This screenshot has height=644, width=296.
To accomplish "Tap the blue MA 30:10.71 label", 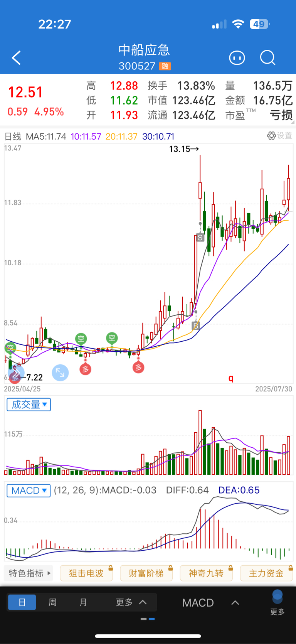I will (x=158, y=137).
